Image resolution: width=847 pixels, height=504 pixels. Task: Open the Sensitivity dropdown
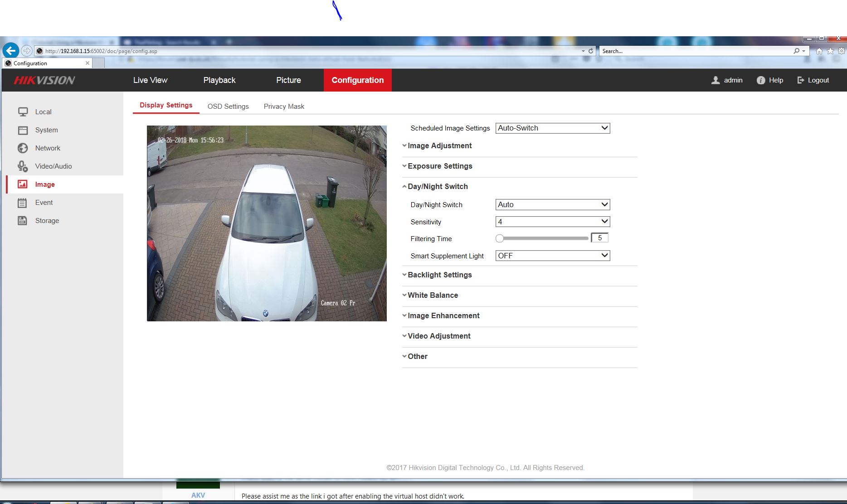tap(552, 222)
